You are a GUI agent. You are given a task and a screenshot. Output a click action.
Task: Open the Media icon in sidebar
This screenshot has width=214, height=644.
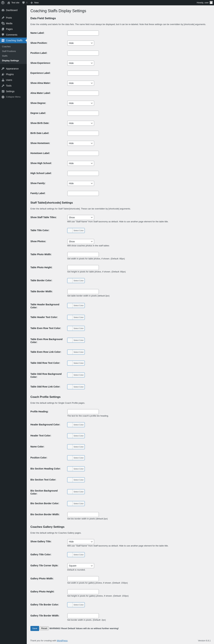click(3, 24)
